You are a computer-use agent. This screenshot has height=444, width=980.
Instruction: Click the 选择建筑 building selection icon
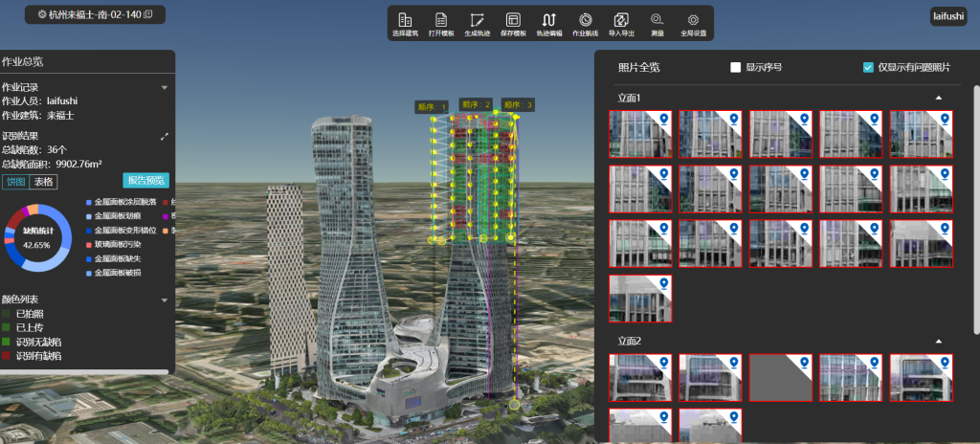pyautogui.click(x=405, y=24)
